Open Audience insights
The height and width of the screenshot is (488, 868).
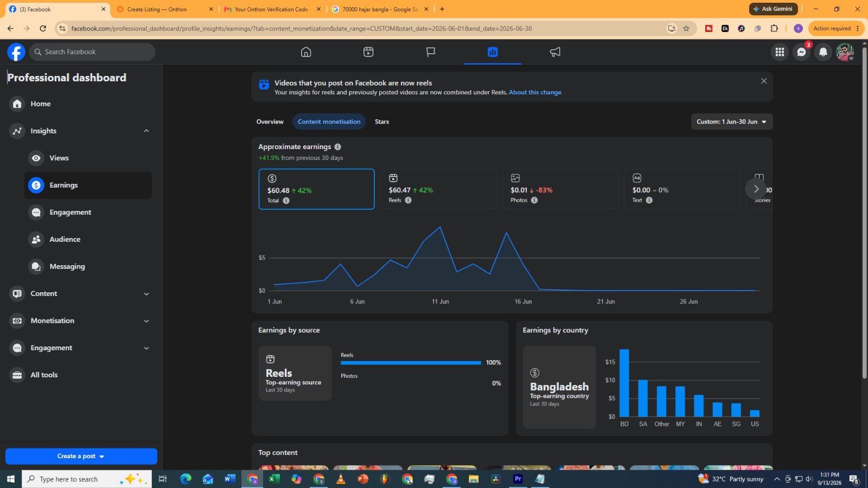[x=88, y=240]
